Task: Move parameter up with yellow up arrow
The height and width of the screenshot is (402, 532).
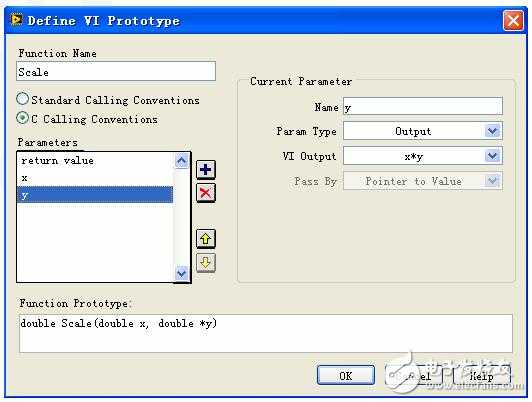Action: click(206, 239)
